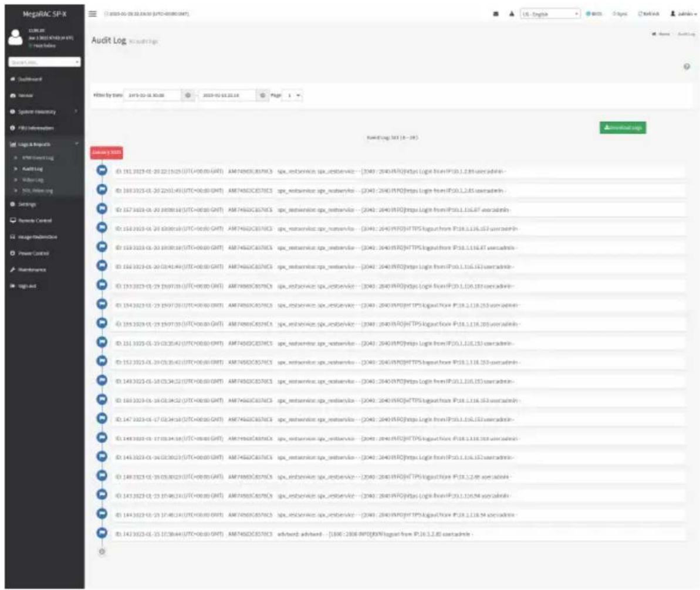This screenshot has height=590, width=700.
Task: Open the Quick Links dropdown in sidebar
Action: pos(44,62)
